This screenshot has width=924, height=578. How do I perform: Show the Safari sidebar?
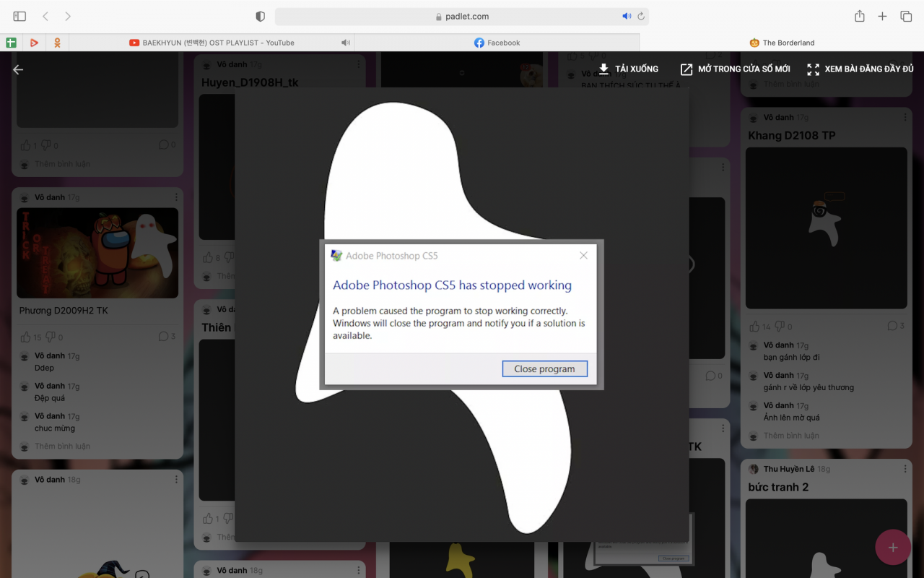pyautogui.click(x=19, y=16)
